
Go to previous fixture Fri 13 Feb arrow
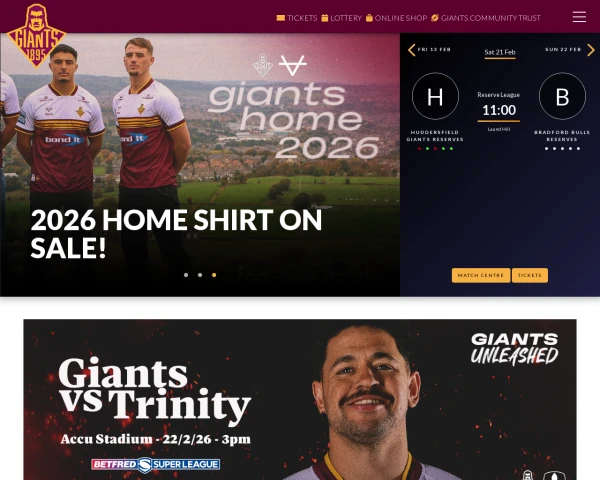(x=411, y=50)
